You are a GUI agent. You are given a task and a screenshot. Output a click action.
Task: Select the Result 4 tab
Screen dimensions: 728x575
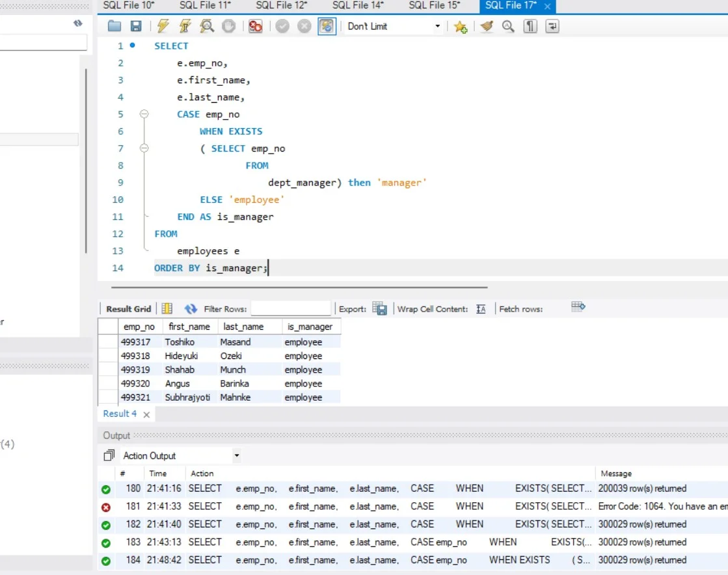(x=120, y=414)
